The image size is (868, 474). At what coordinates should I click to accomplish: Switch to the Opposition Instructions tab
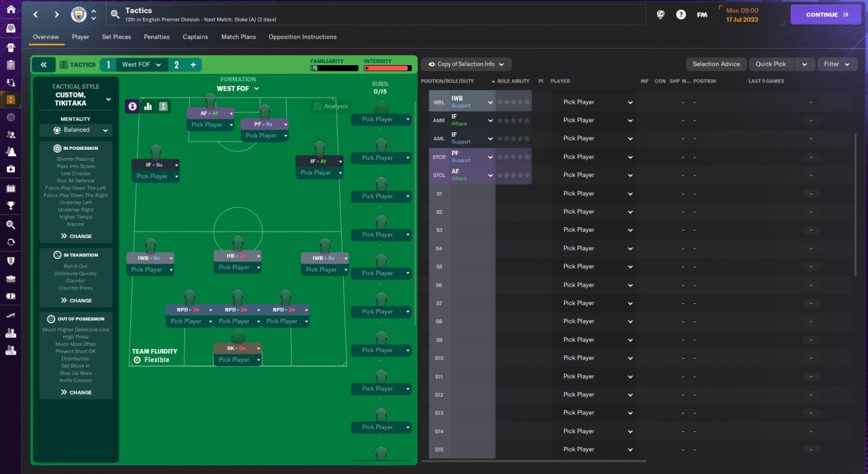pos(302,37)
